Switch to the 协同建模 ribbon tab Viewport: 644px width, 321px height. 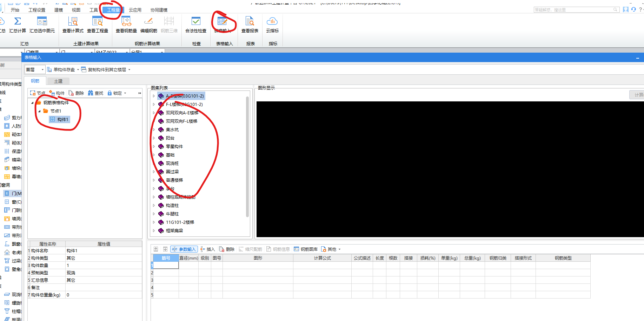coord(159,10)
